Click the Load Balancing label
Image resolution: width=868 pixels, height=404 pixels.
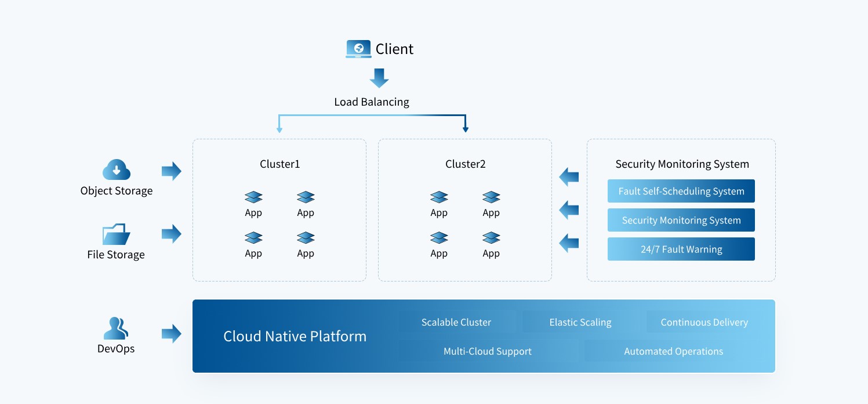tap(372, 102)
